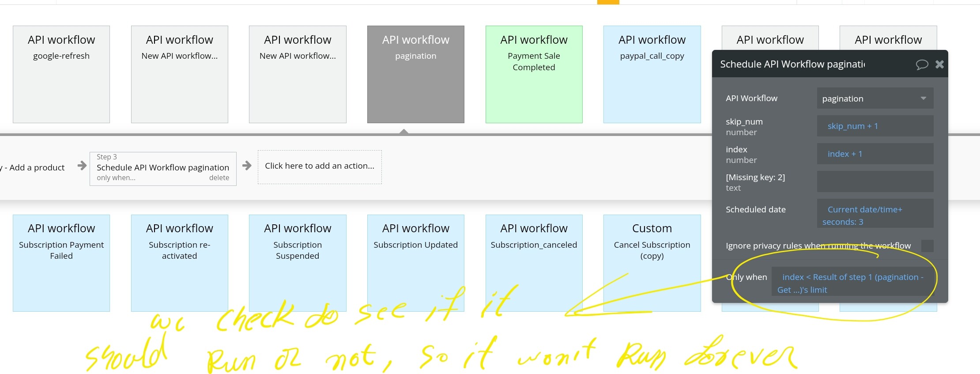Open Subscription Updated workflow card
Viewport: 980px width, 374px height.
[416, 263]
